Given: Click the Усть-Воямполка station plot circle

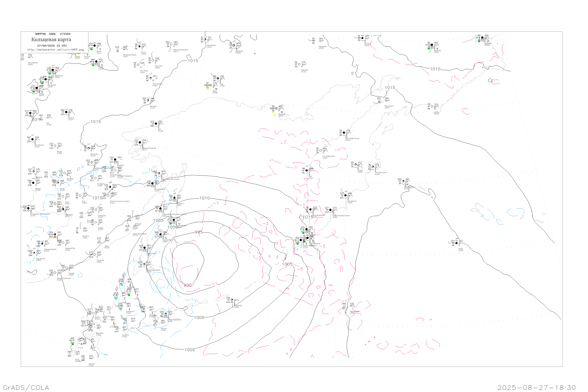Looking at the screenshot, I should click(x=344, y=133).
